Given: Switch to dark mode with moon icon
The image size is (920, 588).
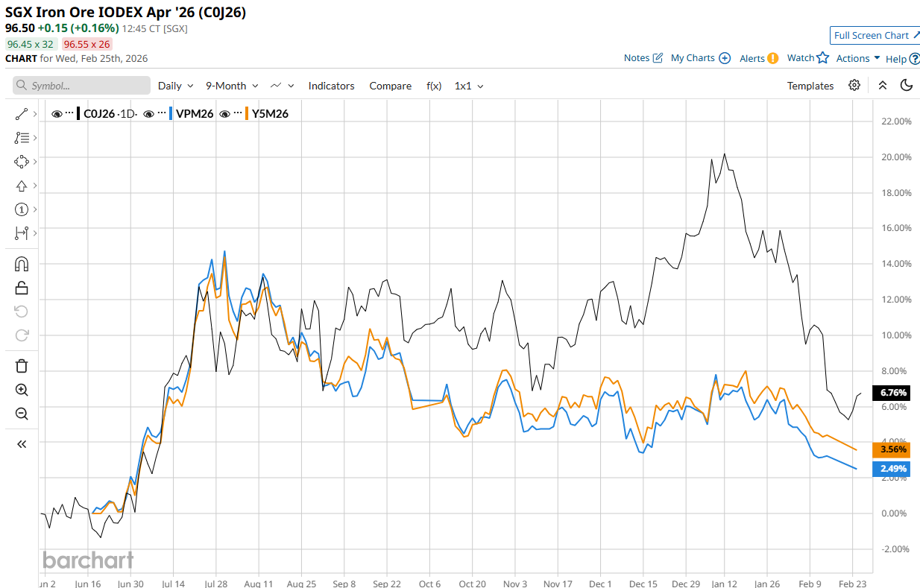Looking at the screenshot, I should tap(907, 86).
